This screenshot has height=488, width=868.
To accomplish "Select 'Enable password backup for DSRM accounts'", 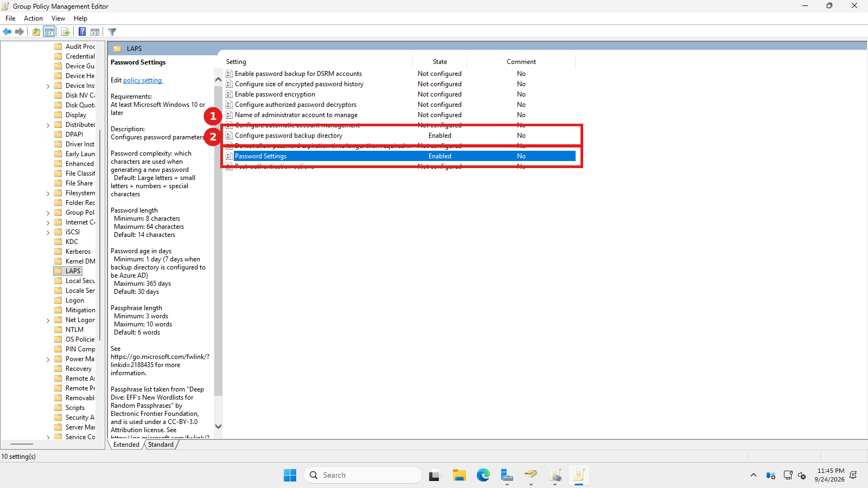I will [x=298, y=74].
